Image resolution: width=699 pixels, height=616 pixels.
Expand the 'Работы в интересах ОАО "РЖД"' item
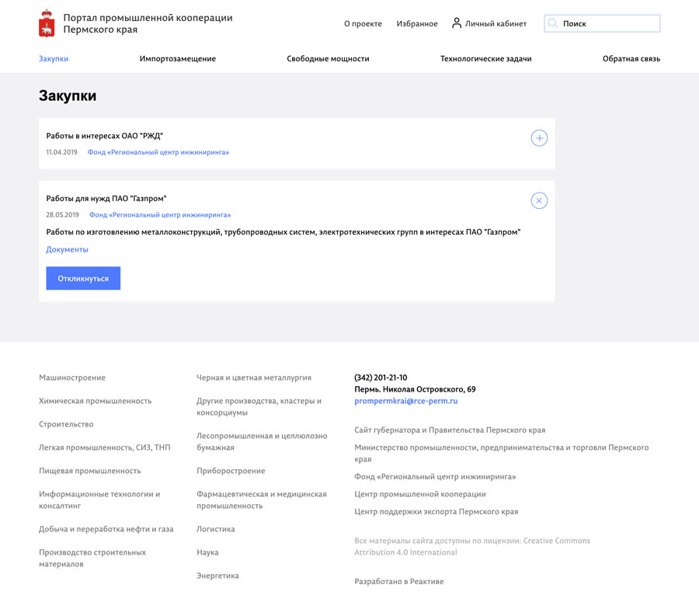pos(539,138)
